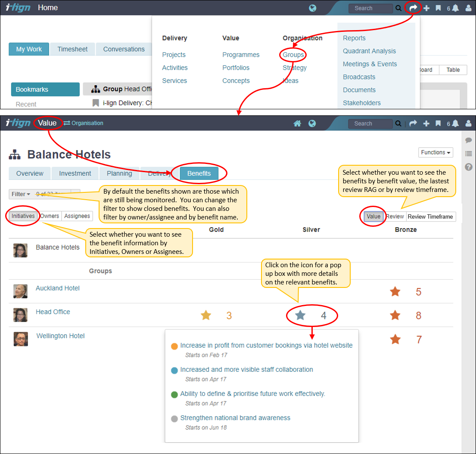Open notifications bell in the Value header bar
The width and height of the screenshot is (476, 454).
pyautogui.click(x=455, y=124)
